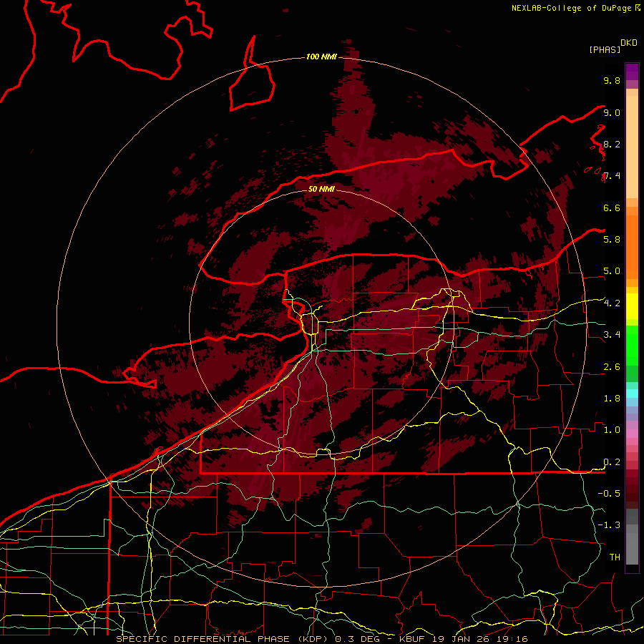Click the 8.2 scale value
644x644 pixels.
pyautogui.click(x=612, y=144)
